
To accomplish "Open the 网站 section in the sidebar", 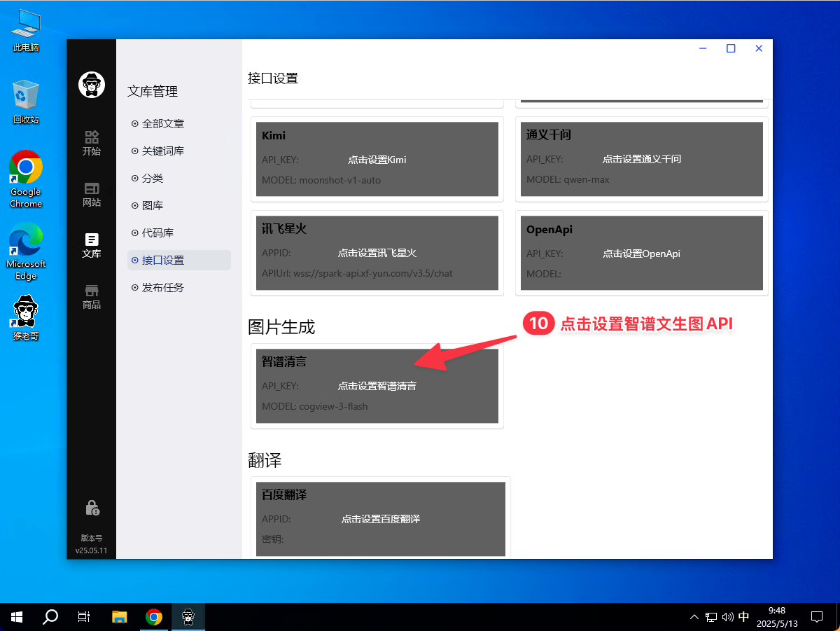I will [x=92, y=194].
